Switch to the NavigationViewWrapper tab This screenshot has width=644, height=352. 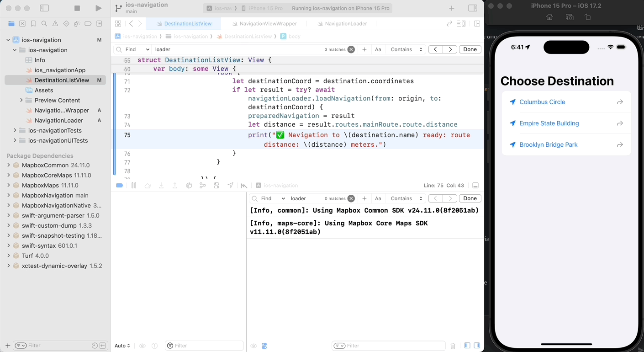(x=268, y=24)
